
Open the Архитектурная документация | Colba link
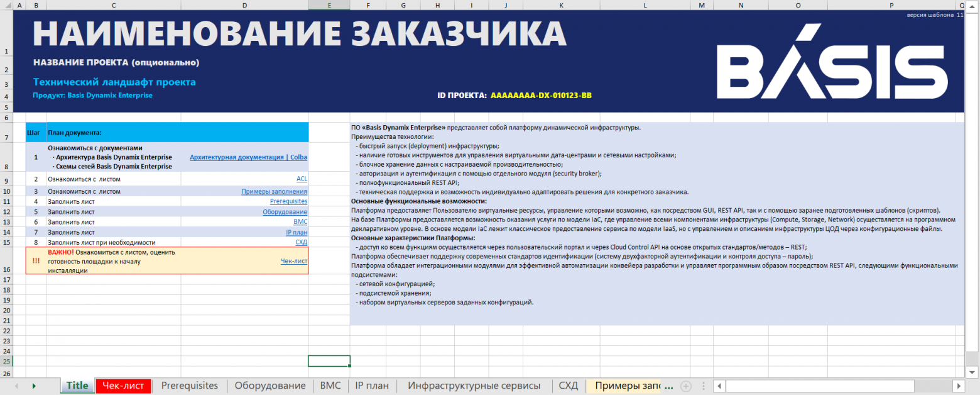point(248,157)
